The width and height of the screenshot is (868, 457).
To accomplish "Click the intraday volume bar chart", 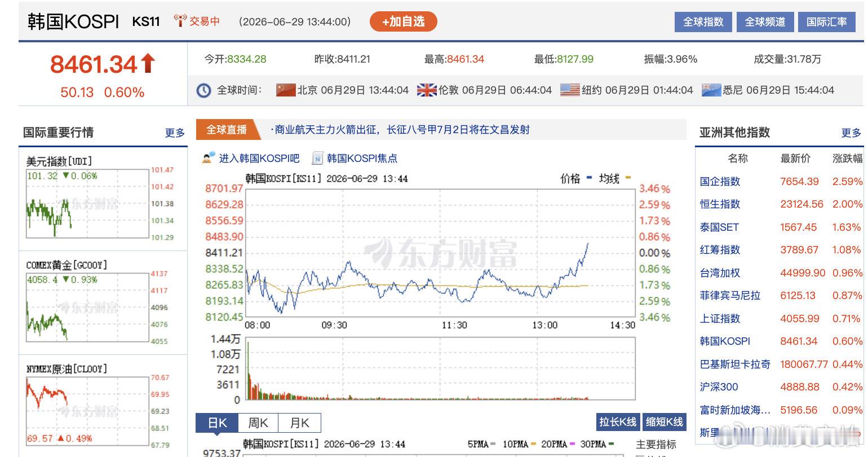I will coord(440,369).
